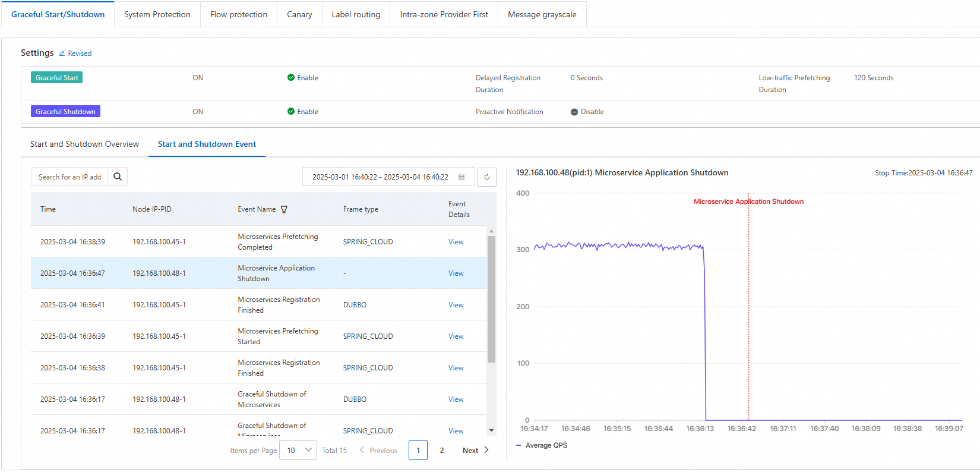Open the Canary tab
This screenshot has height=472, width=980.
[299, 14]
